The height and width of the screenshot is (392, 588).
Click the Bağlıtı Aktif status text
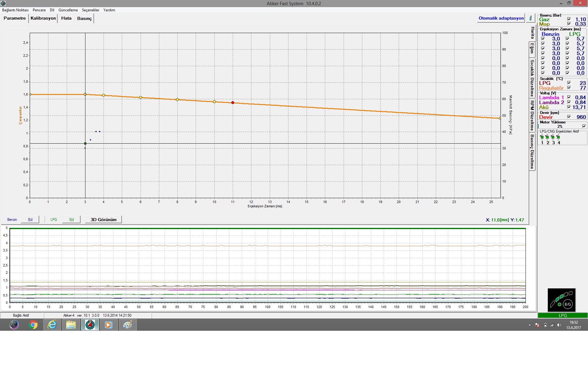coord(21,315)
